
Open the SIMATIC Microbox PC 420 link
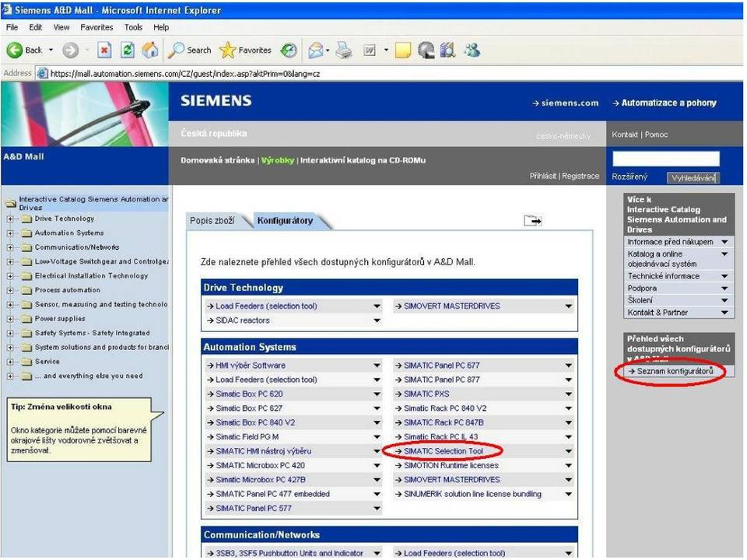tap(260, 465)
